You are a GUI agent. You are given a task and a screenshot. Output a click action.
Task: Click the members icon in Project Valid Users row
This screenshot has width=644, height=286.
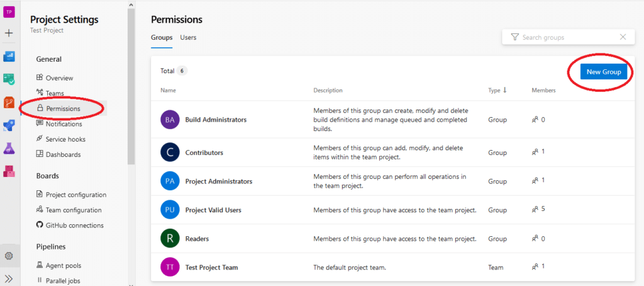click(535, 209)
